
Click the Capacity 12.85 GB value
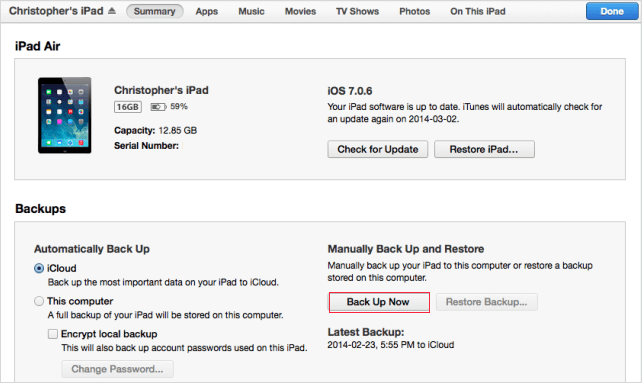178,130
